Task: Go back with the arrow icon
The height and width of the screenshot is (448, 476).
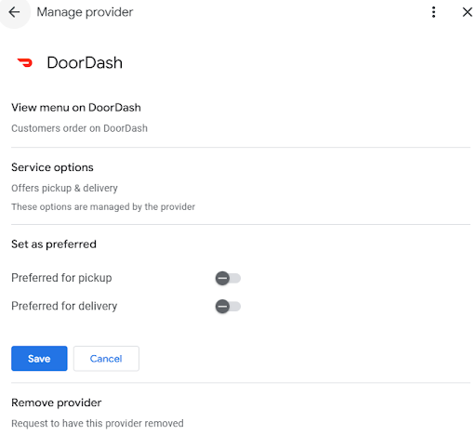Action: pyautogui.click(x=14, y=12)
